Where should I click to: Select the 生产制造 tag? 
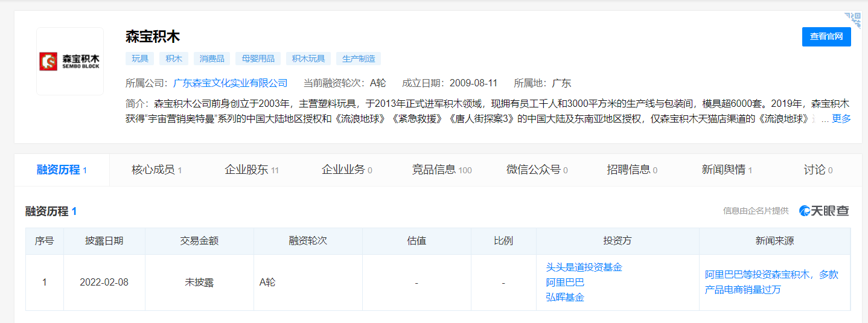(359, 59)
